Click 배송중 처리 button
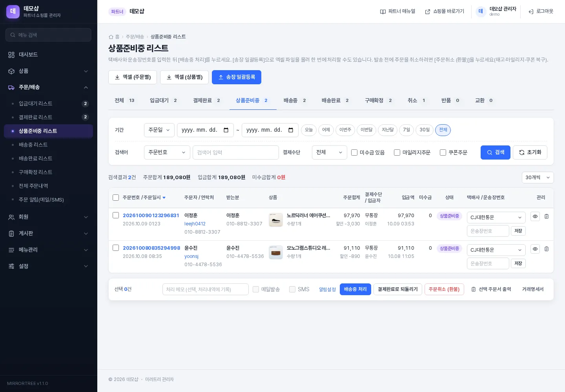This screenshot has width=565, height=392. (x=355, y=289)
